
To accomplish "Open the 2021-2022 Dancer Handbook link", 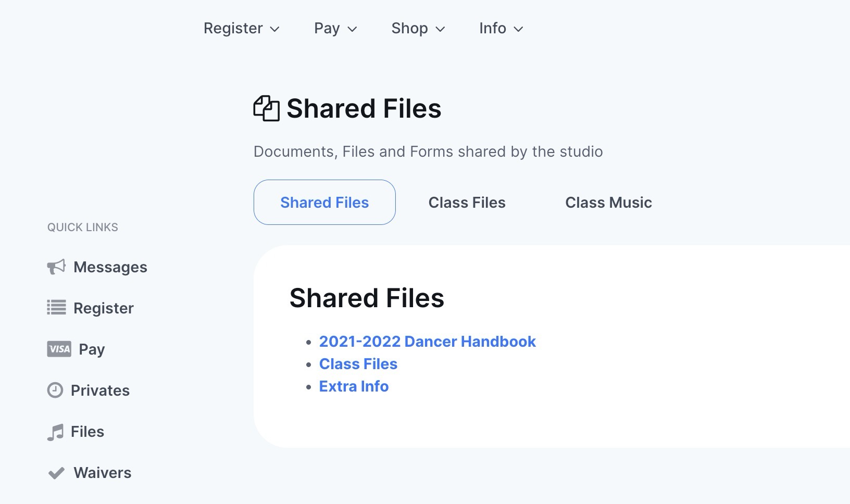I will (x=427, y=342).
